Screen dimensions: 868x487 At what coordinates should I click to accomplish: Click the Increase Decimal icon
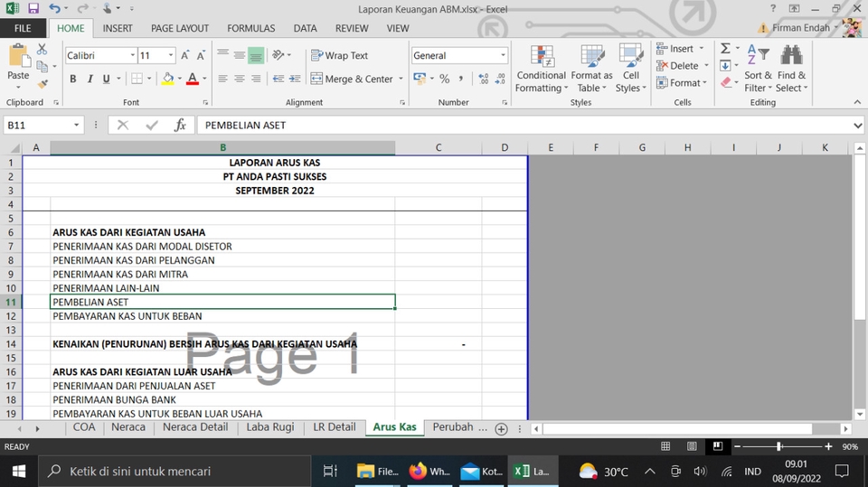[x=483, y=79]
